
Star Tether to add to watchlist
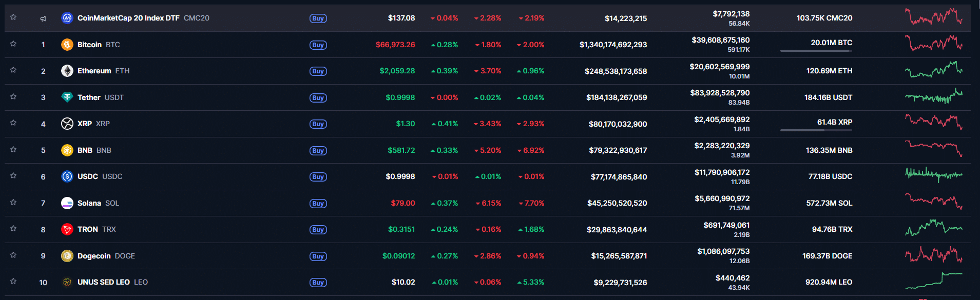click(13, 96)
